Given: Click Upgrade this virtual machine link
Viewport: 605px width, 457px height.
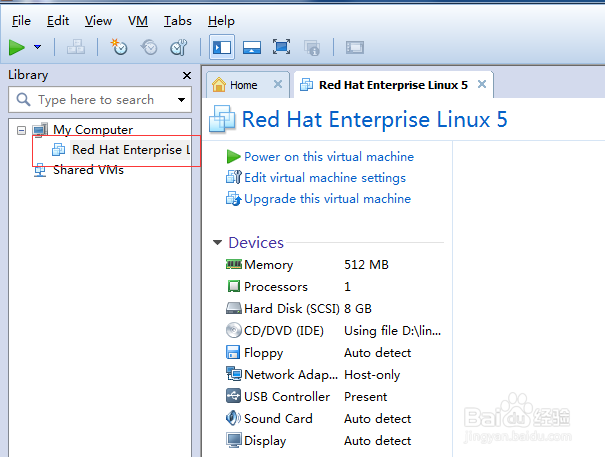Looking at the screenshot, I should pos(328,199).
